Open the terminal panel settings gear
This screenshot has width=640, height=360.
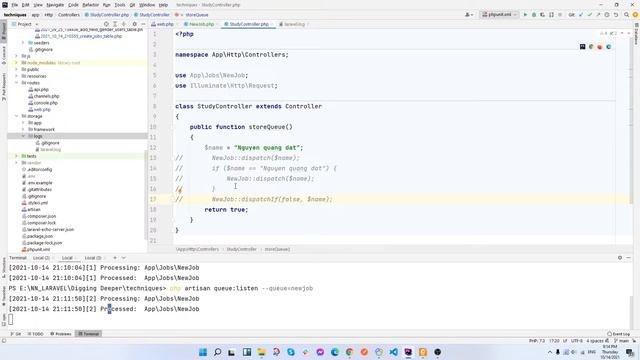[x=620, y=258]
